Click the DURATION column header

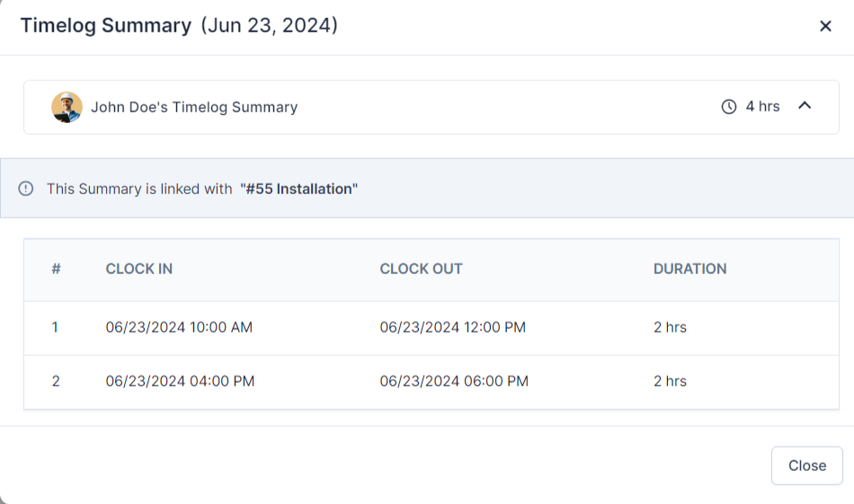(689, 269)
